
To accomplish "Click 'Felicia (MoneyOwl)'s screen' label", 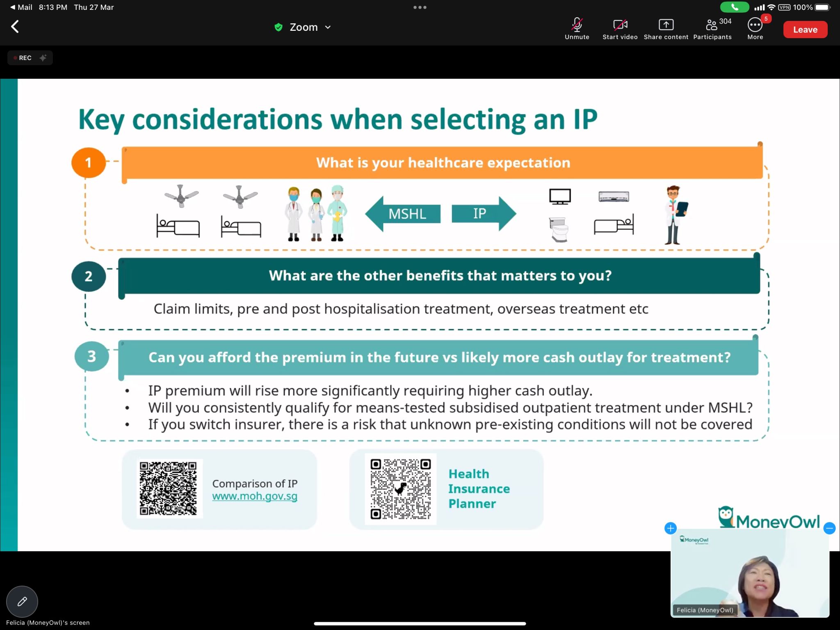I will coord(48,623).
